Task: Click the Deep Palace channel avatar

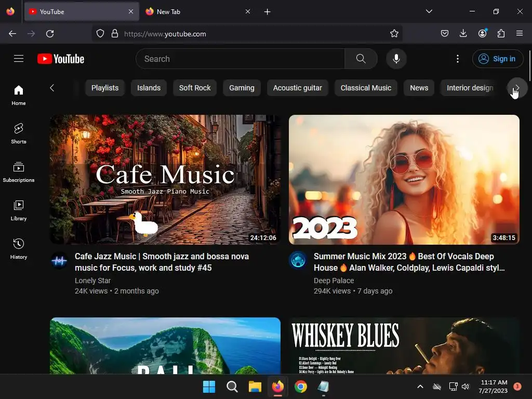Action: point(298,261)
